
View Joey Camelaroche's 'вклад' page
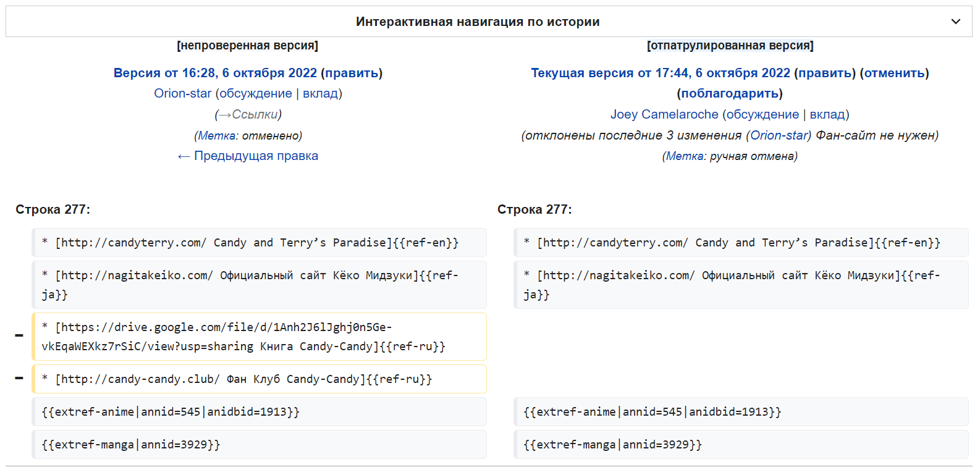pyautogui.click(x=827, y=114)
